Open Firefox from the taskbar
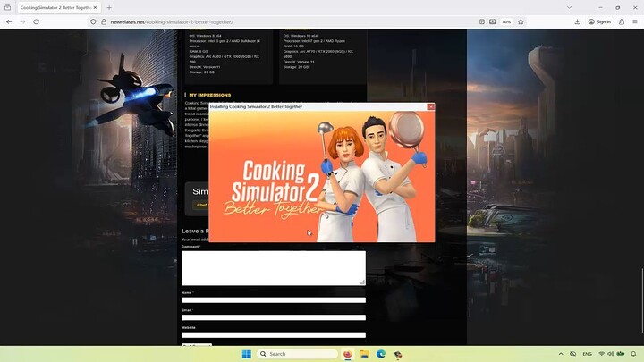The width and height of the screenshot is (644, 362). [347, 354]
